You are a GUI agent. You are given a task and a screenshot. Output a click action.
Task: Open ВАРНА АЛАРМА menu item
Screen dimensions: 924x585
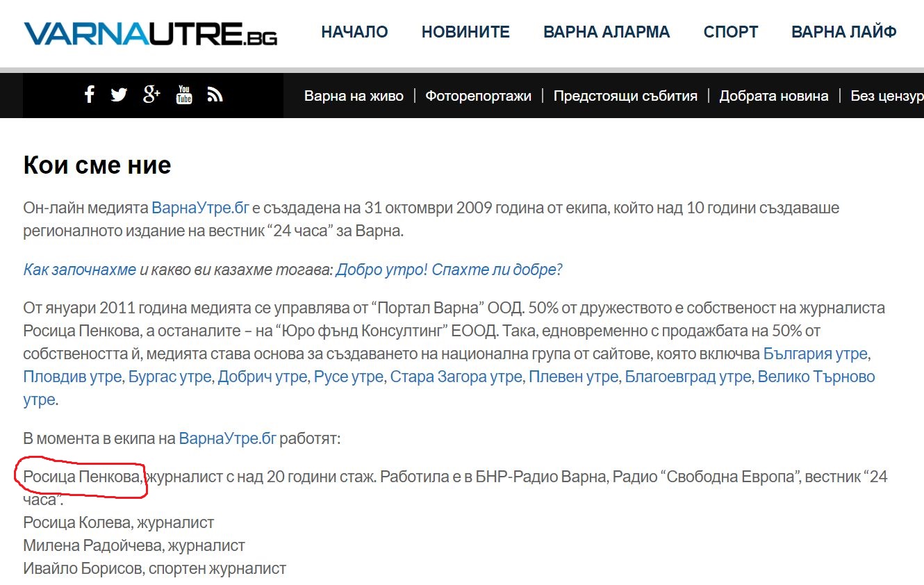coord(607,32)
